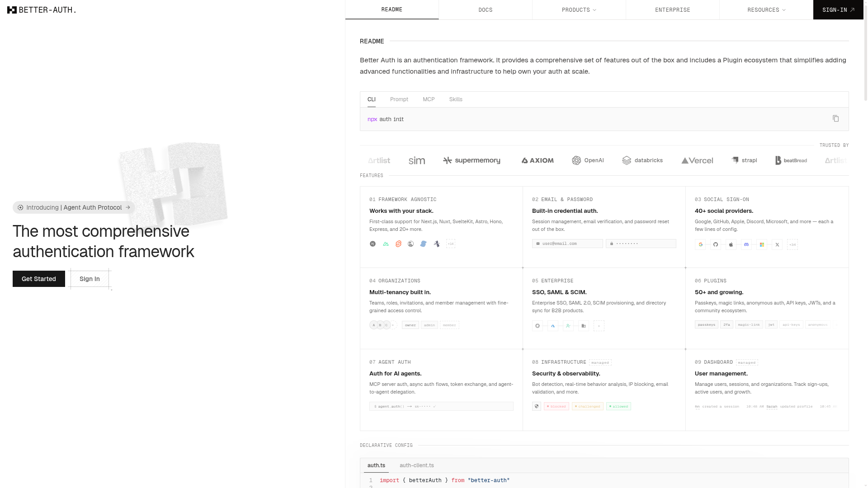Click the user@email.com input field

click(x=567, y=243)
